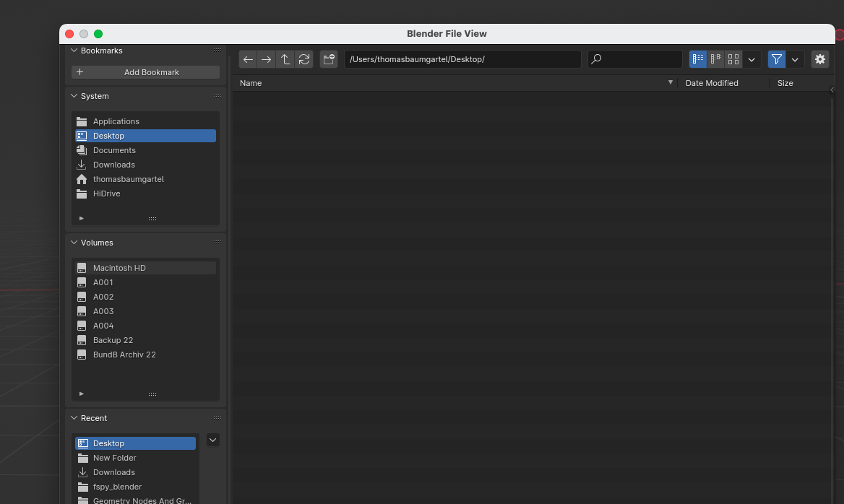Switch to thumbnails display mode
This screenshot has height=504, width=844.
coord(733,59)
